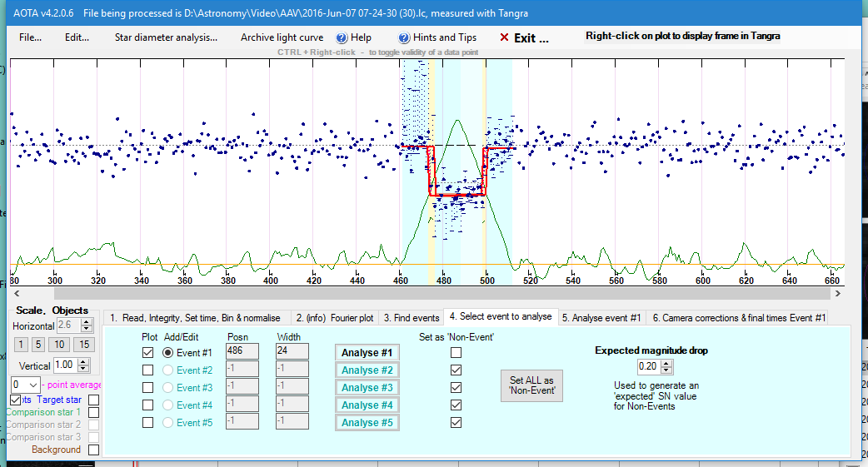This screenshot has width=868, height=467.
Task: Click the Analyse #3 button
Action: [367, 387]
